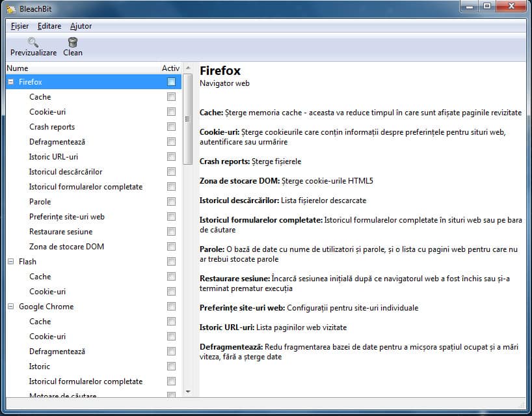
Task: Check the Parole checkbox
Action: coord(171,201)
